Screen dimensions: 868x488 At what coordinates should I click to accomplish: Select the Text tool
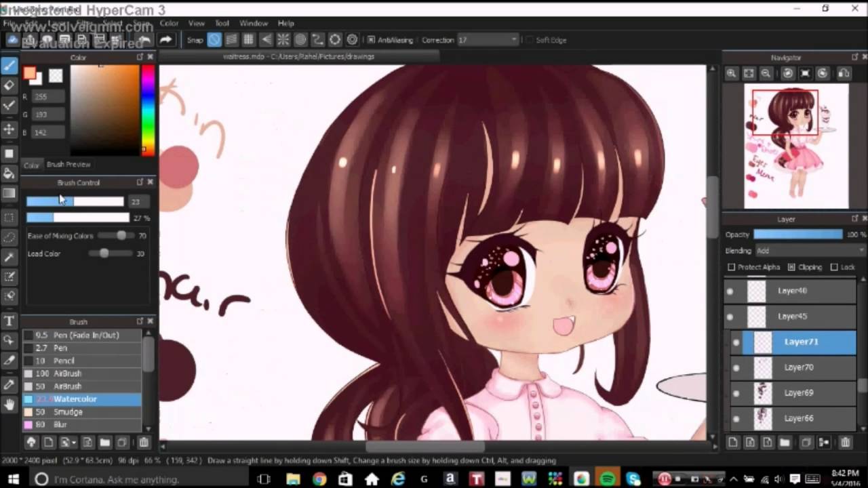tap(9, 321)
